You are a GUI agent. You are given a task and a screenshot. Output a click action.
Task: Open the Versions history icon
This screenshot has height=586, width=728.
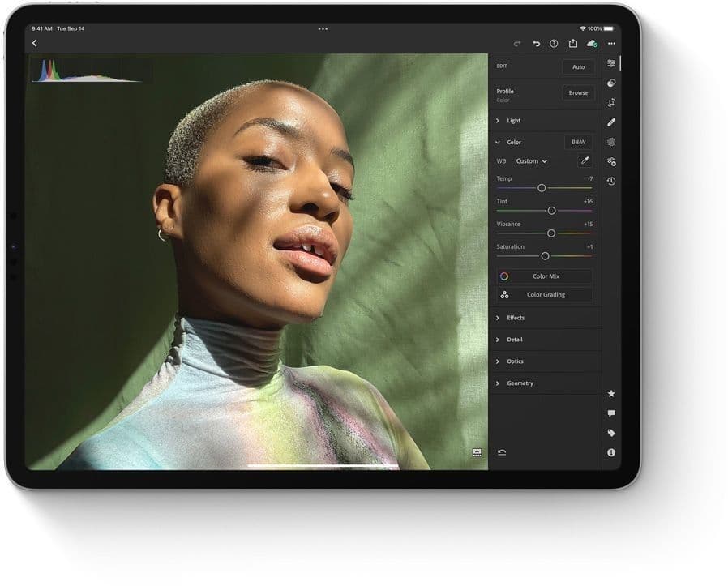pos(611,181)
